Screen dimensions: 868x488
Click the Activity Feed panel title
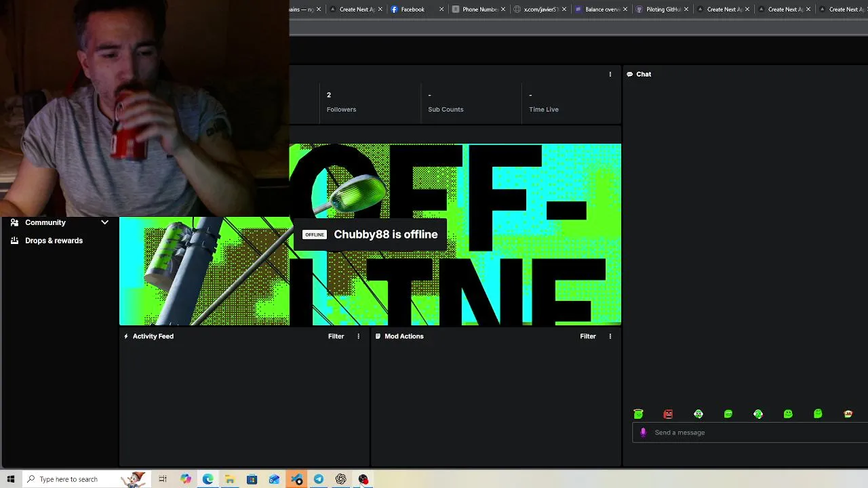pos(153,336)
